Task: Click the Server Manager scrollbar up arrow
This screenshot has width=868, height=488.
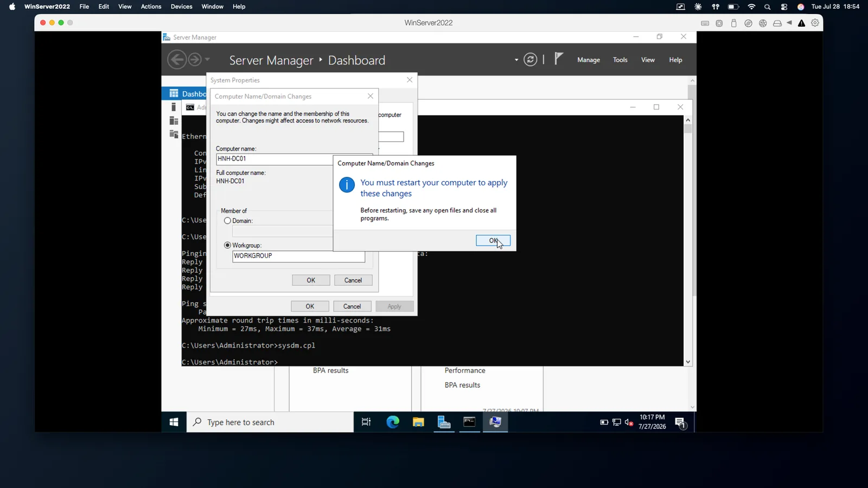Action: point(692,80)
